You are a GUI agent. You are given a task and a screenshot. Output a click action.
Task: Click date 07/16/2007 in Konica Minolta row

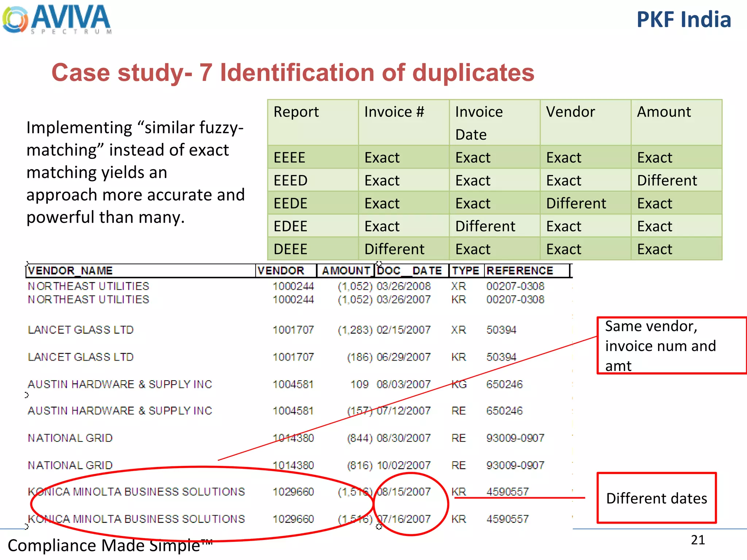pyautogui.click(x=403, y=519)
